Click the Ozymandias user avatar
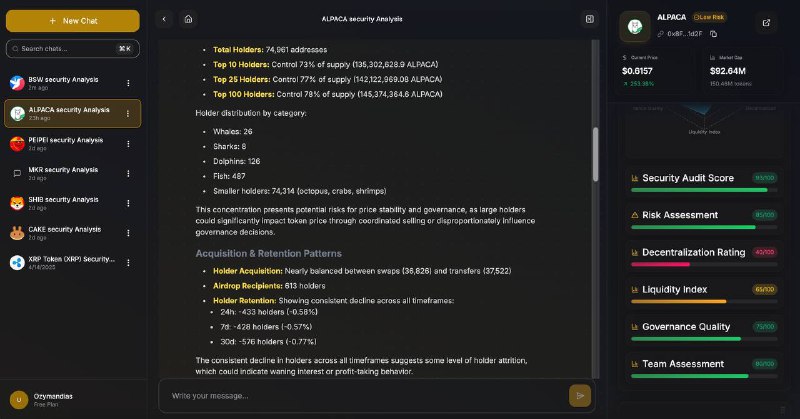 (x=19, y=400)
